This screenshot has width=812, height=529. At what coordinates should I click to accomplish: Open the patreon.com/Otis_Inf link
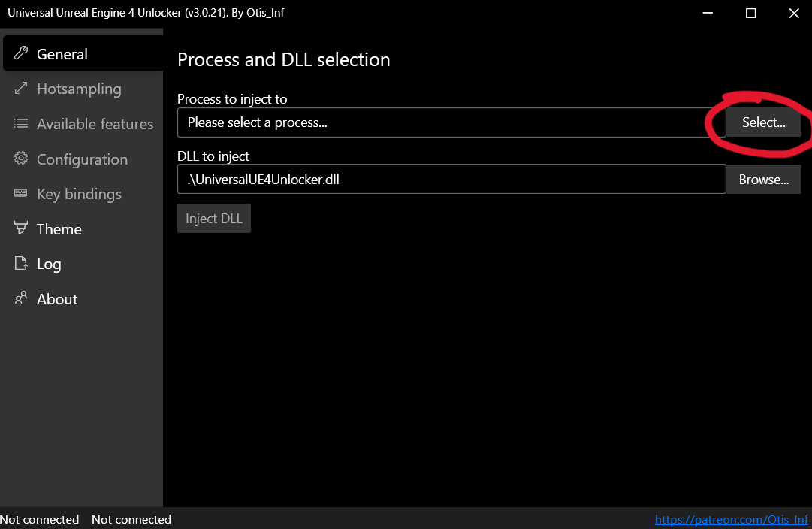click(x=731, y=520)
